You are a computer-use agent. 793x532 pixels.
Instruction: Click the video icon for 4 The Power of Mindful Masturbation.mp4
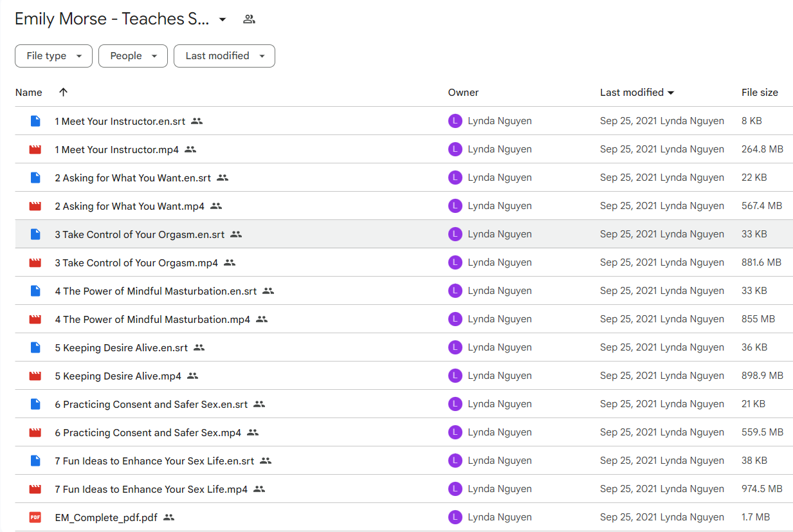point(35,319)
